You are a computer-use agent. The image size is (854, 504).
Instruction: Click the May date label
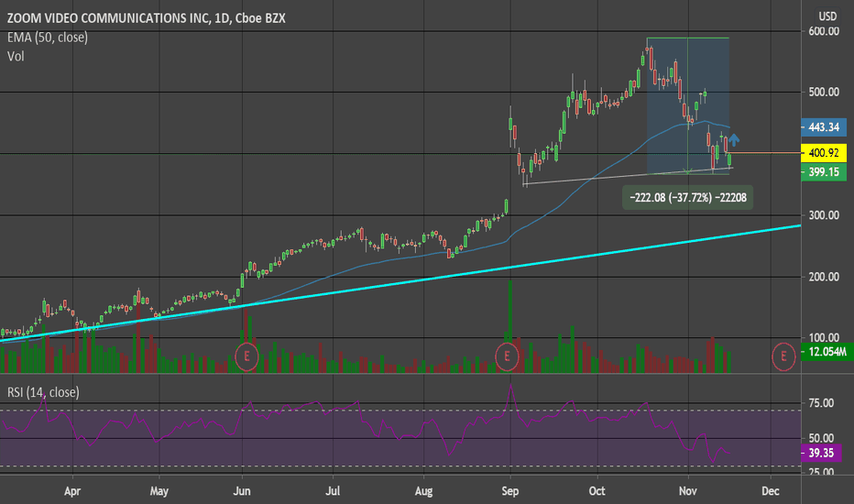click(159, 491)
